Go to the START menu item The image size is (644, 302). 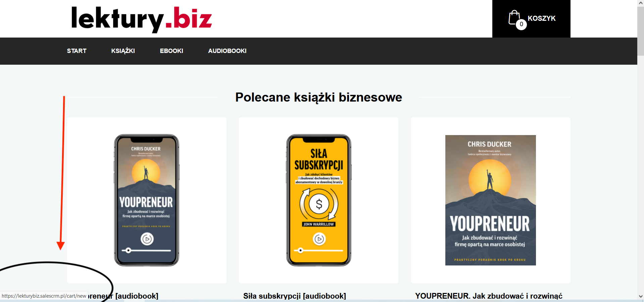[77, 51]
